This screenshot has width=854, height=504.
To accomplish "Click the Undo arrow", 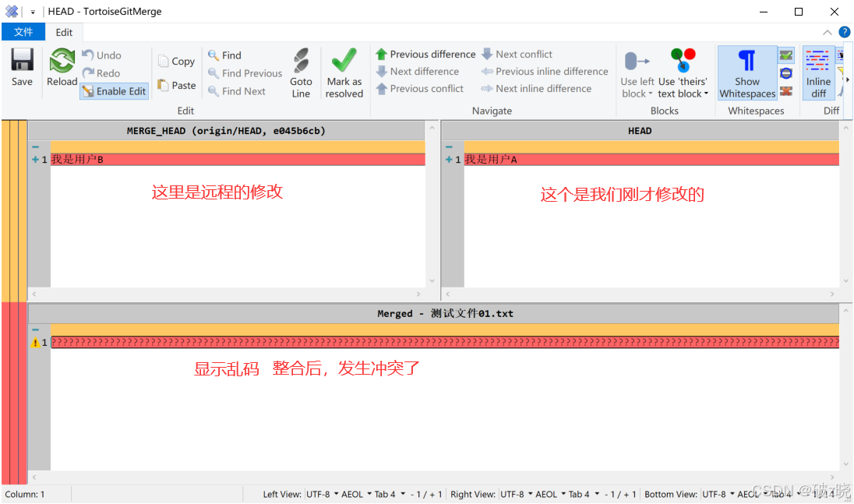I will [88, 55].
